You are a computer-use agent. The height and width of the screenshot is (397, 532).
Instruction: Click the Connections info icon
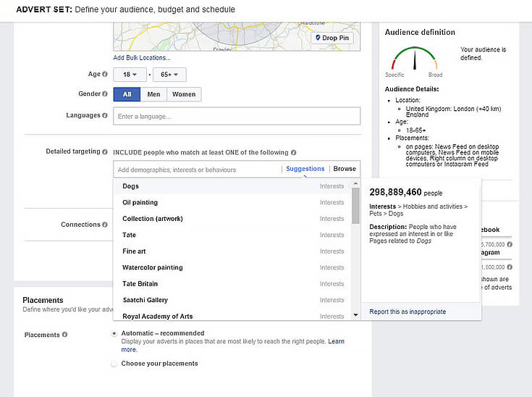tap(105, 225)
